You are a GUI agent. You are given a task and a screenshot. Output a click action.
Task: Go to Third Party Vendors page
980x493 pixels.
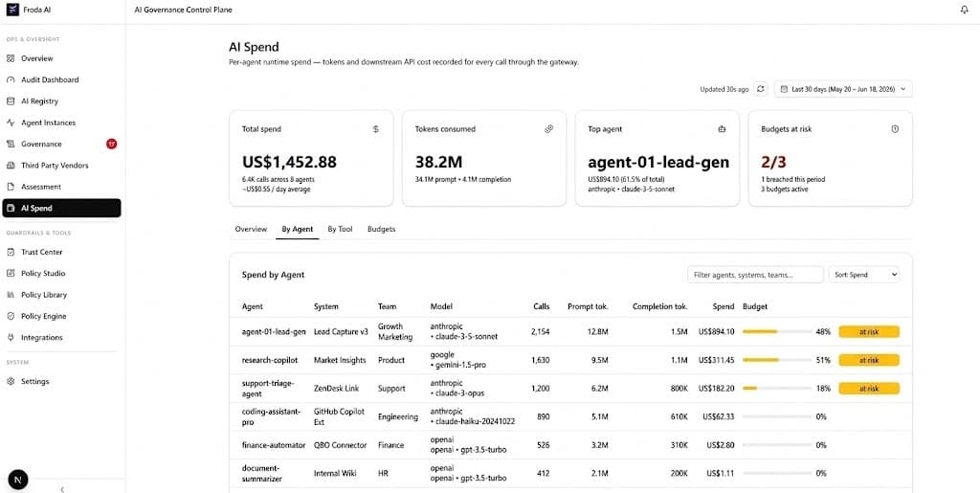61,166
